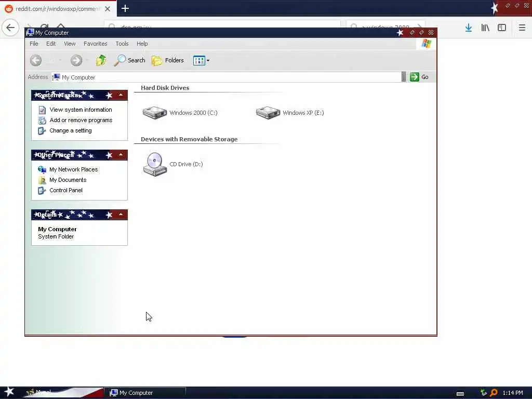Click Change a setting link
This screenshot has height=399, width=532.
coord(71,130)
